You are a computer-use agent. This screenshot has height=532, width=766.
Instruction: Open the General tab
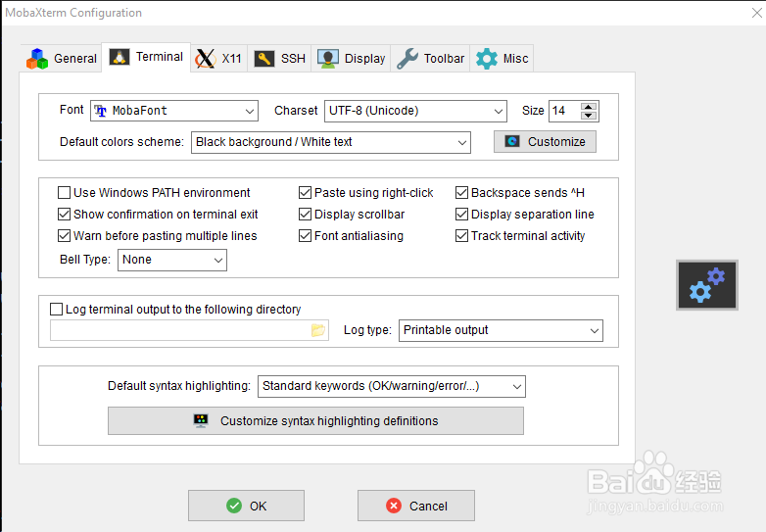click(x=61, y=58)
